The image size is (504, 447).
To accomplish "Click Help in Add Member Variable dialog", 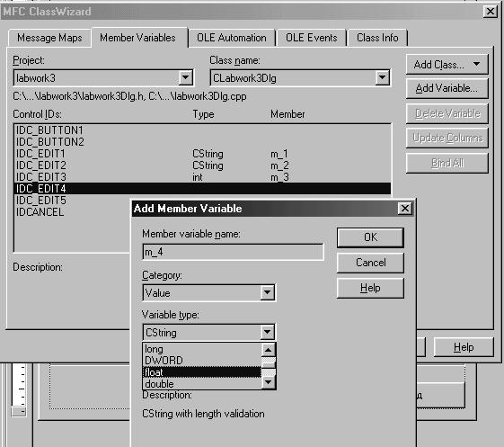I will pyautogui.click(x=370, y=288).
